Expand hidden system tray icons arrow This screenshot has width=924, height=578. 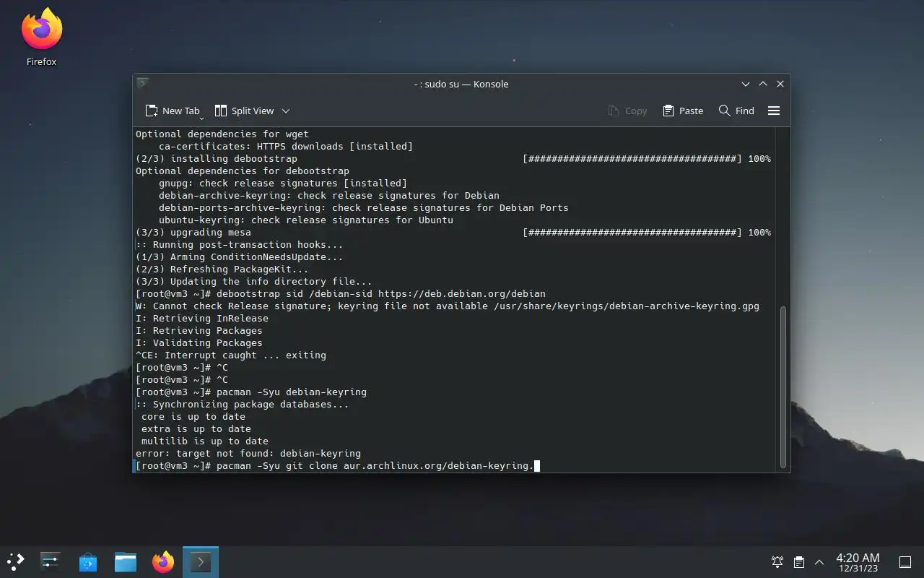point(819,561)
